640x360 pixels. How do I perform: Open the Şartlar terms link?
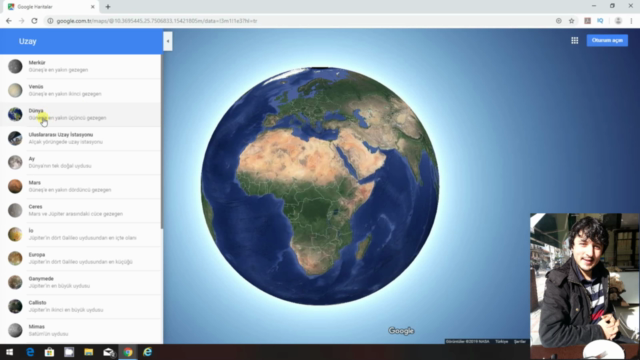[520, 342]
